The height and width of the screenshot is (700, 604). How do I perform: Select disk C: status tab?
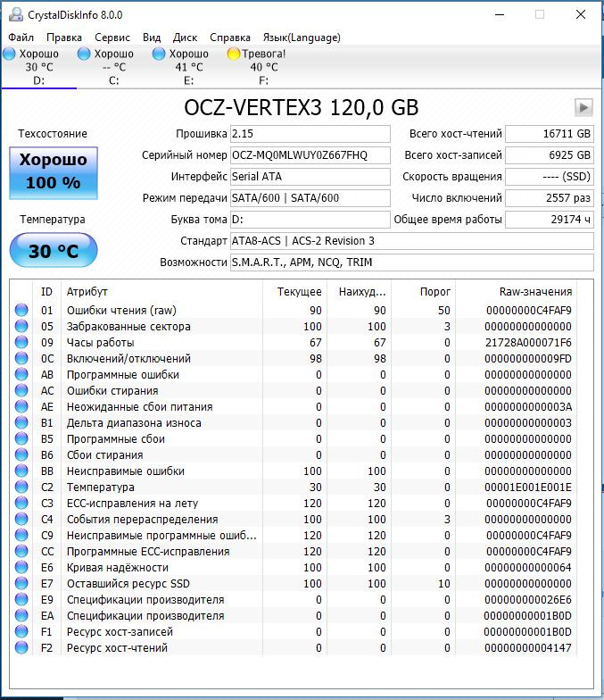click(114, 67)
